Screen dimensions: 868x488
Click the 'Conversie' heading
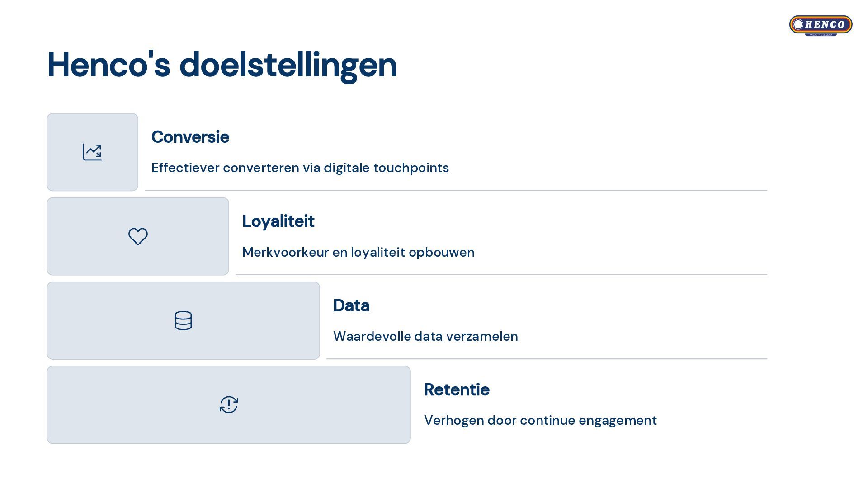(x=190, y=137)
